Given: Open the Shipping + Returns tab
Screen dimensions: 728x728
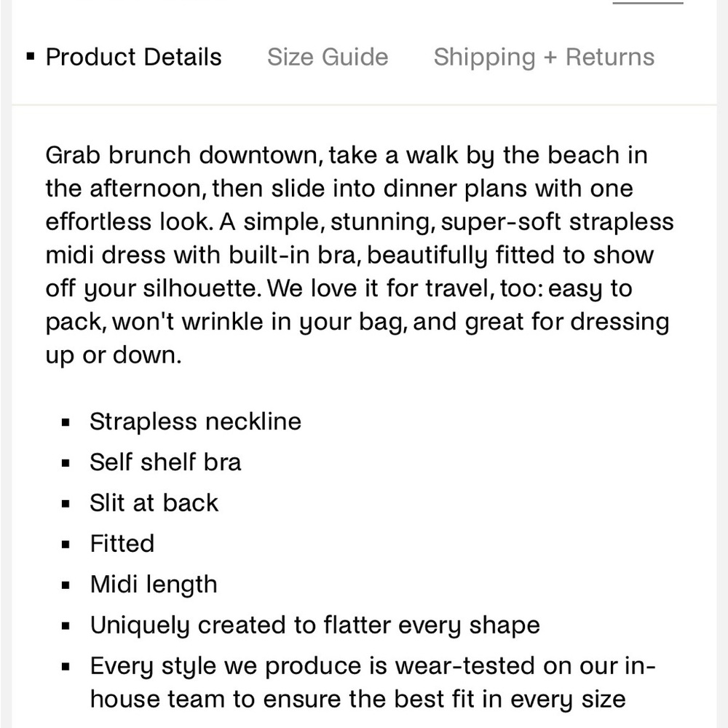Looking at the screenshot, I should [544, 57].
